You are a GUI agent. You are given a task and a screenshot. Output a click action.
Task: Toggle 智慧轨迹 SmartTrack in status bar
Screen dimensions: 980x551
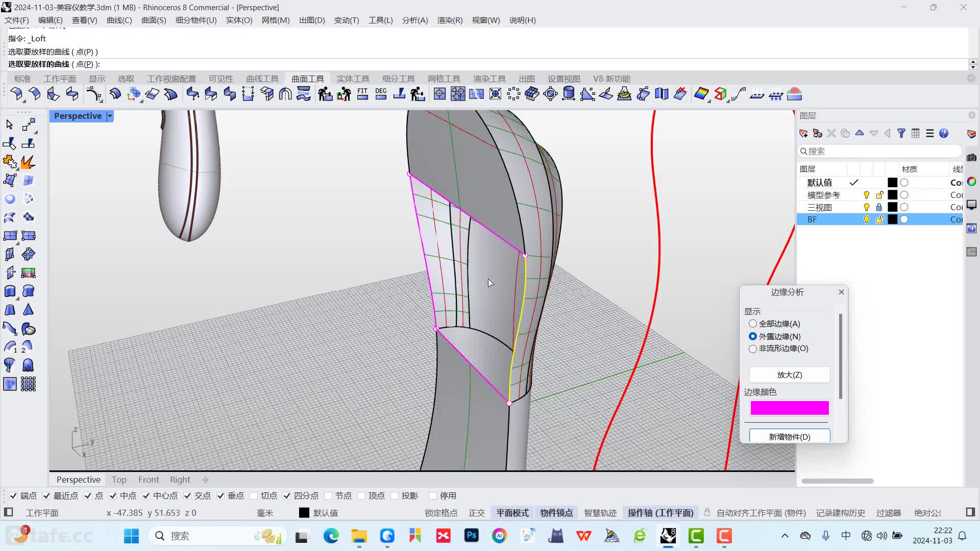[x=600, y=513]
